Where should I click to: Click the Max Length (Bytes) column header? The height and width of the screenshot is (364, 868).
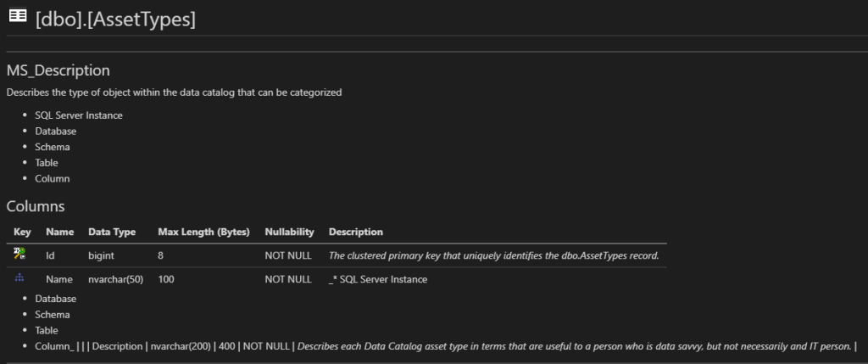click(x=203, y=232)
